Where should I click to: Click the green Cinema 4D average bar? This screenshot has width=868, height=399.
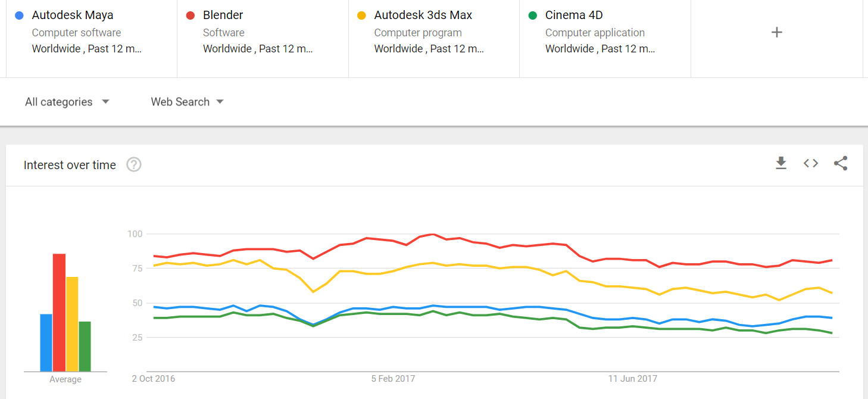pyautogui.click(x=85, y=347)
